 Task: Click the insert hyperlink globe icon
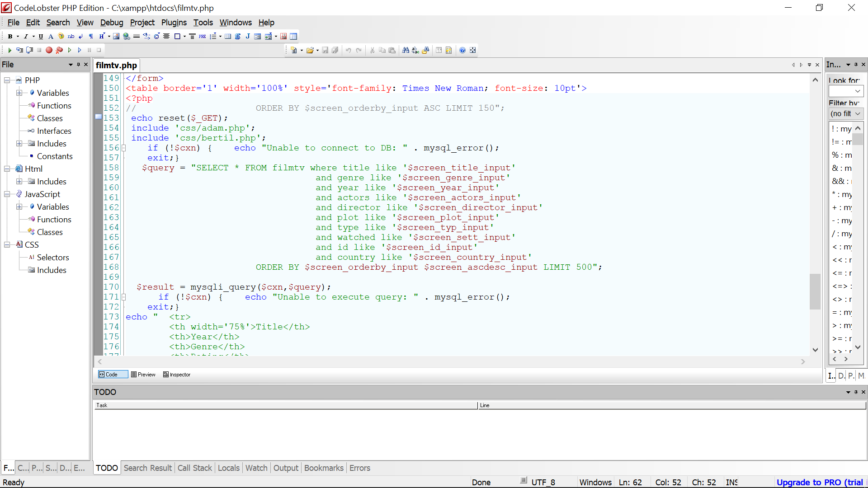[x=127, y=37]
